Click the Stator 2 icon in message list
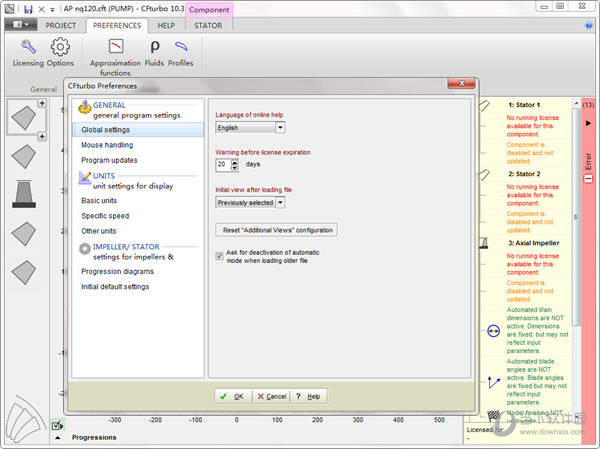This screenshot has height=449, width=600. point(484,175)
